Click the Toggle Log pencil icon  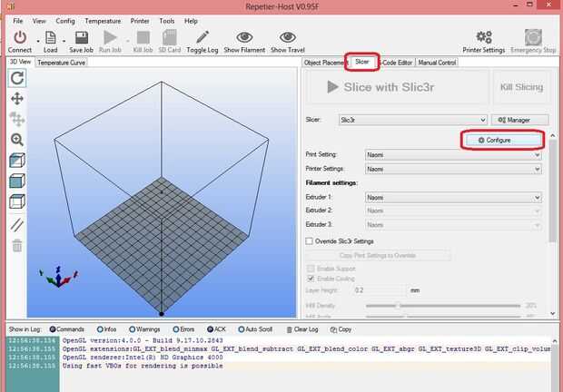click(x=202, y=37)
